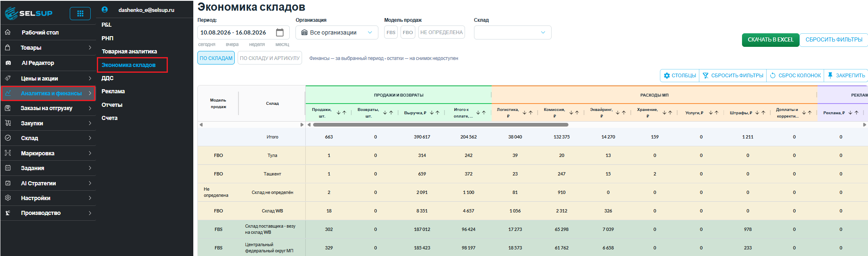Click the Рабочий стол home icon
The height and width of the screenshot is (256, 868).
(x=8, y=32)
